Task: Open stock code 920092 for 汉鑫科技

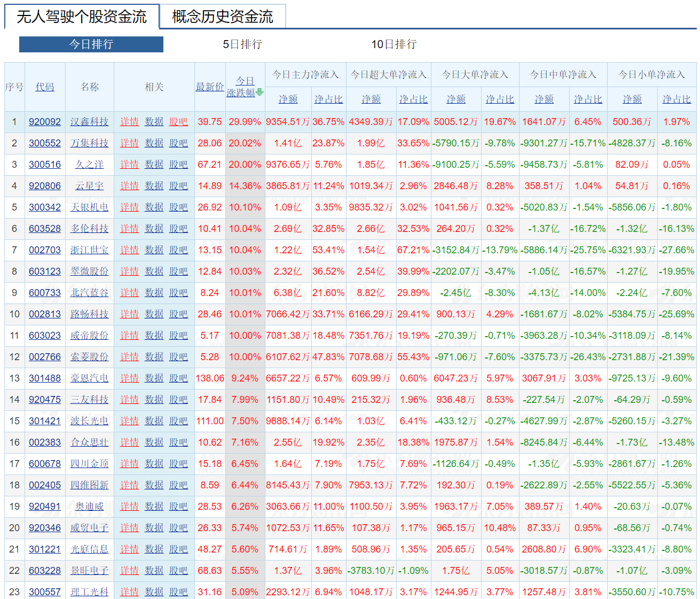Action: [x=44, y=122]
